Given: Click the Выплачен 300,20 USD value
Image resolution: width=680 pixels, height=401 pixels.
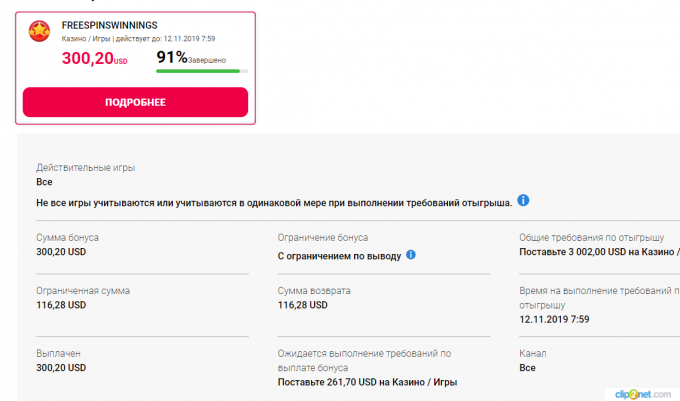Looking at the screenshot, I should 61,368.
